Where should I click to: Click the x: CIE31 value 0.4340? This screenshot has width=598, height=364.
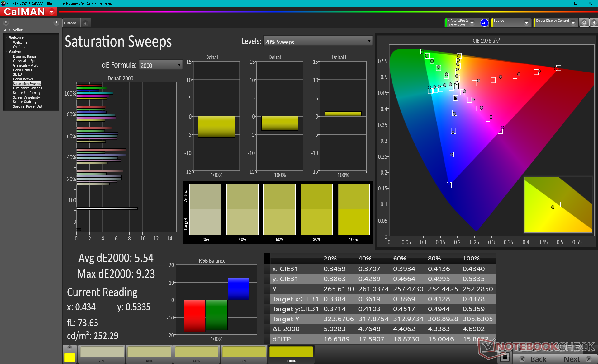pos(474,269)
